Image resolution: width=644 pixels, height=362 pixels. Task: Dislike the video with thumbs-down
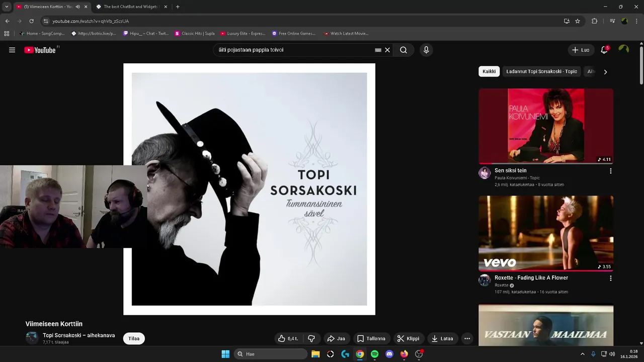(x=311, y=338)
